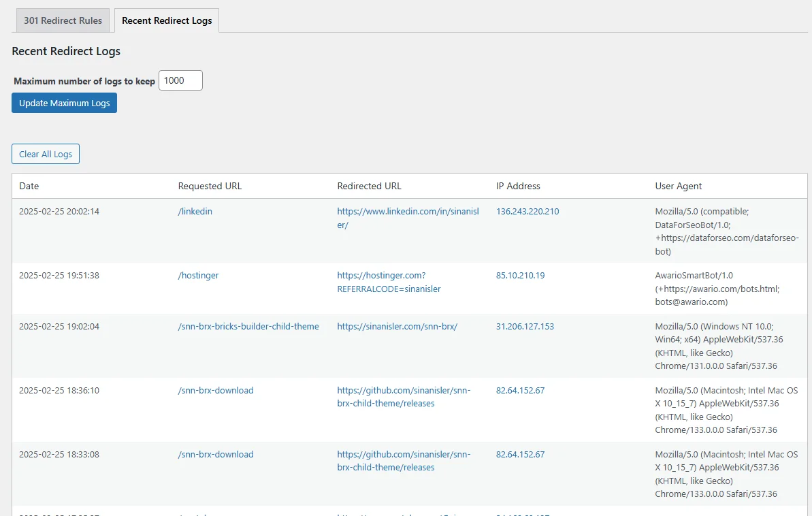This screenshot has height=516, width=812.
Task: Click IP address 85.10.210.19
Action: click(x=520, y=276)
